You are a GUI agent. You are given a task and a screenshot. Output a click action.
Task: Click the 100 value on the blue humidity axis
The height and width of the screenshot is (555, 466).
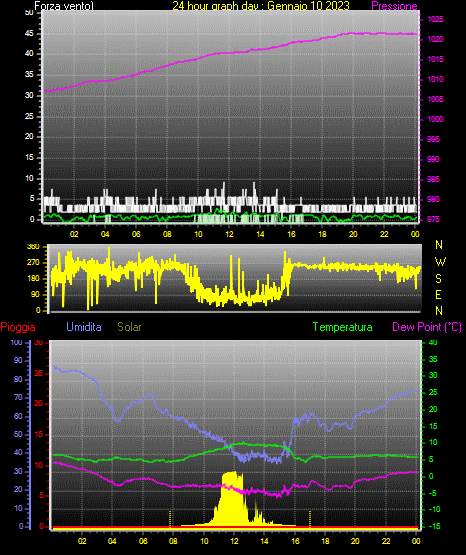click(17, 342)
